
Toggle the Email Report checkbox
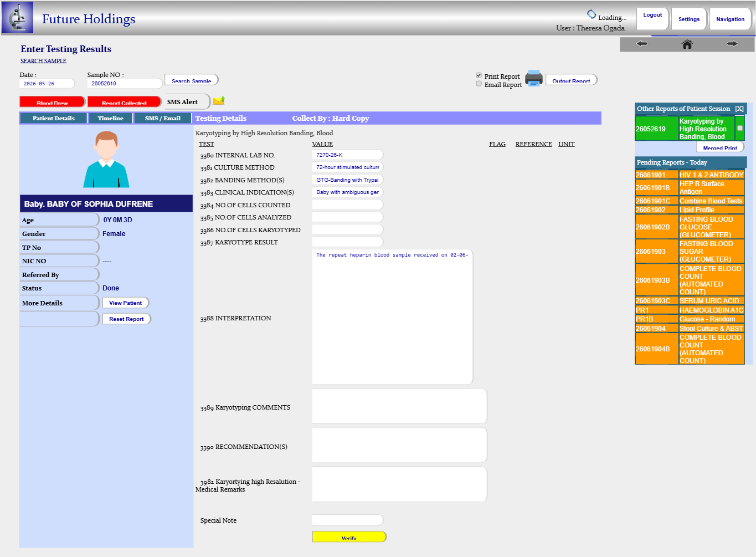point(479,84)
